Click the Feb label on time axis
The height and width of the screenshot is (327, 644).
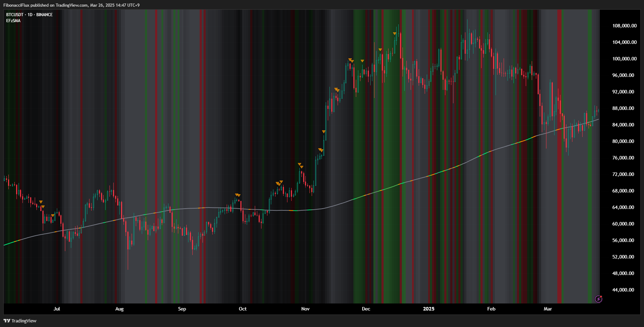[491, 309]
